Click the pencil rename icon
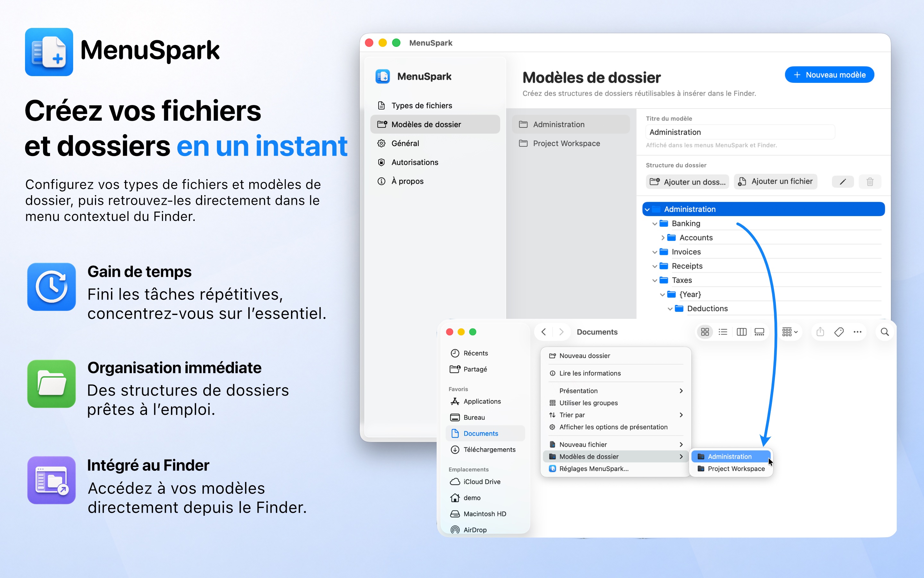924x578 pixels. pyautogui.click(x=843, y=181)
